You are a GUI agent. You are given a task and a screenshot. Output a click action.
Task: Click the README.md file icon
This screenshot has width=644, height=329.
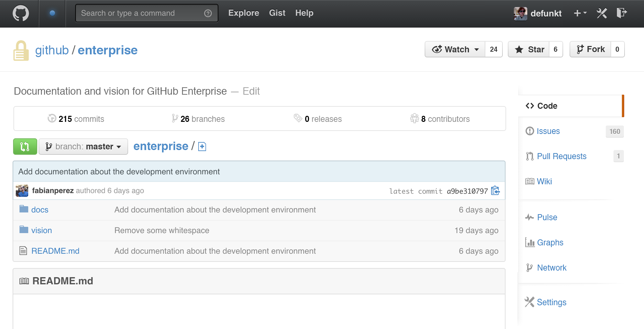[x=23, y=251]
